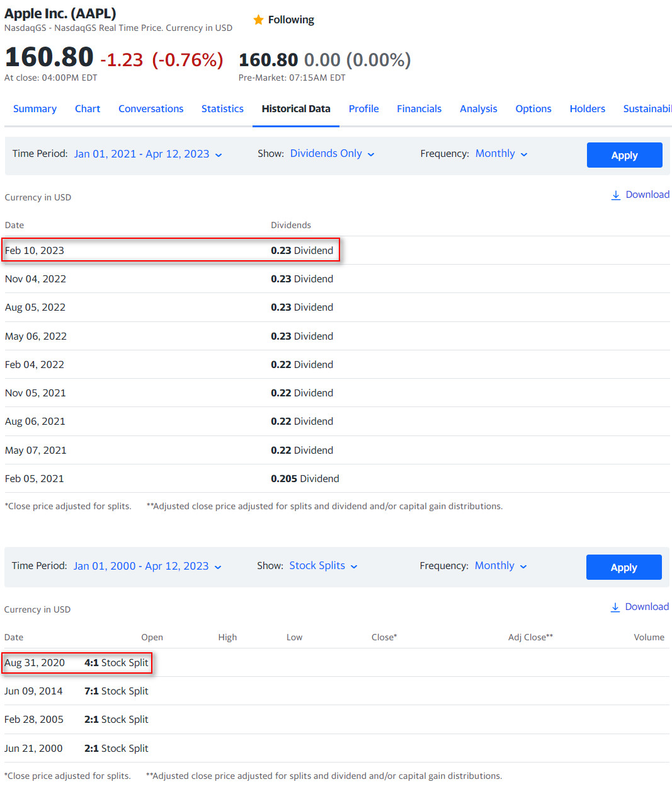Click the Feb 28, 2005 split date

[x=34, y=720]
